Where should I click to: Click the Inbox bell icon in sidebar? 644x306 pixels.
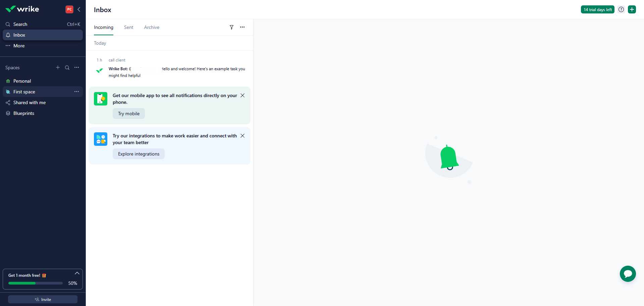[x=8, y=35]
